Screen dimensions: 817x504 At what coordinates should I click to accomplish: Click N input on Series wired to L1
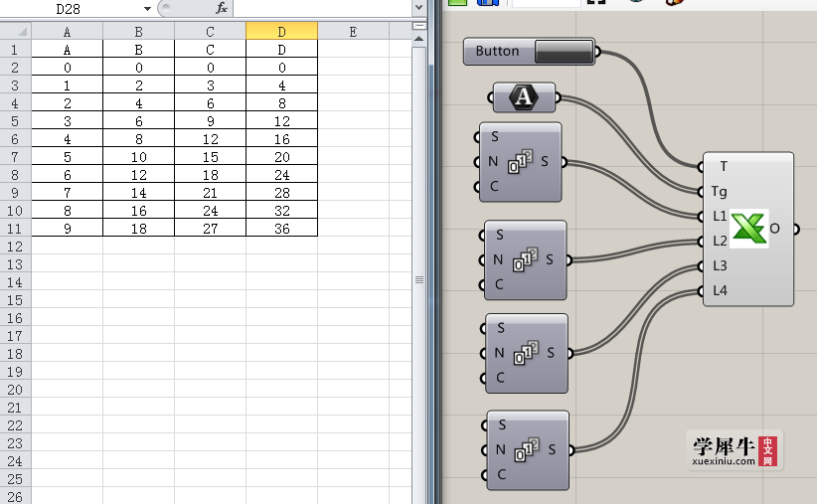[x=493, y=162]
